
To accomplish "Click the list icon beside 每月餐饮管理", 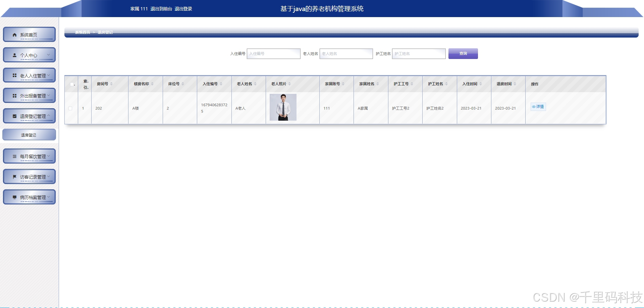I will [14, 157].
